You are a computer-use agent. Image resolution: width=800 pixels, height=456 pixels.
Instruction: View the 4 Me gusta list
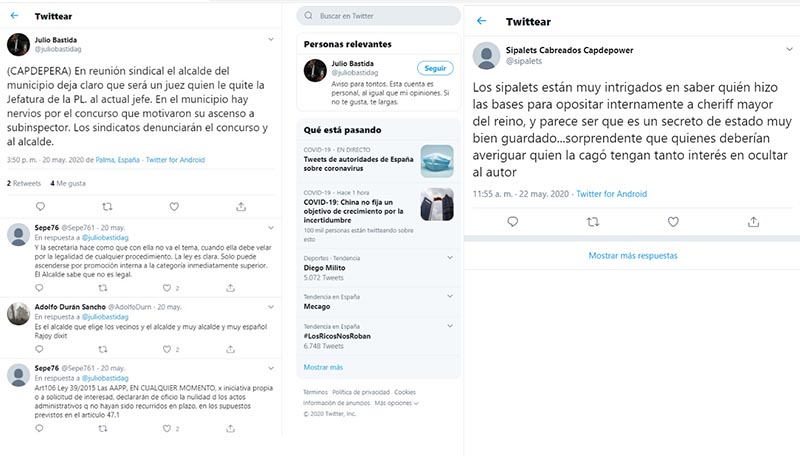pyautogui.click(x=68, y=183)
